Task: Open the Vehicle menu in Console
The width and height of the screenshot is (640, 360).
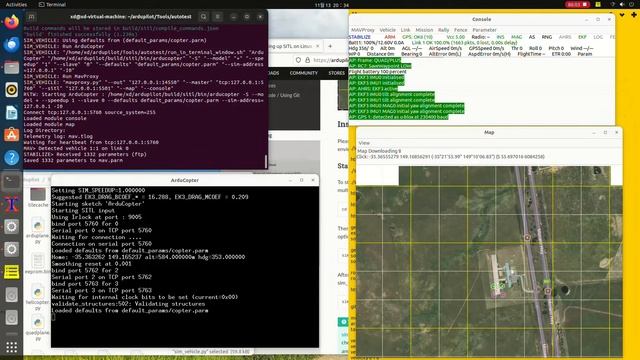Action: (387, 30)
